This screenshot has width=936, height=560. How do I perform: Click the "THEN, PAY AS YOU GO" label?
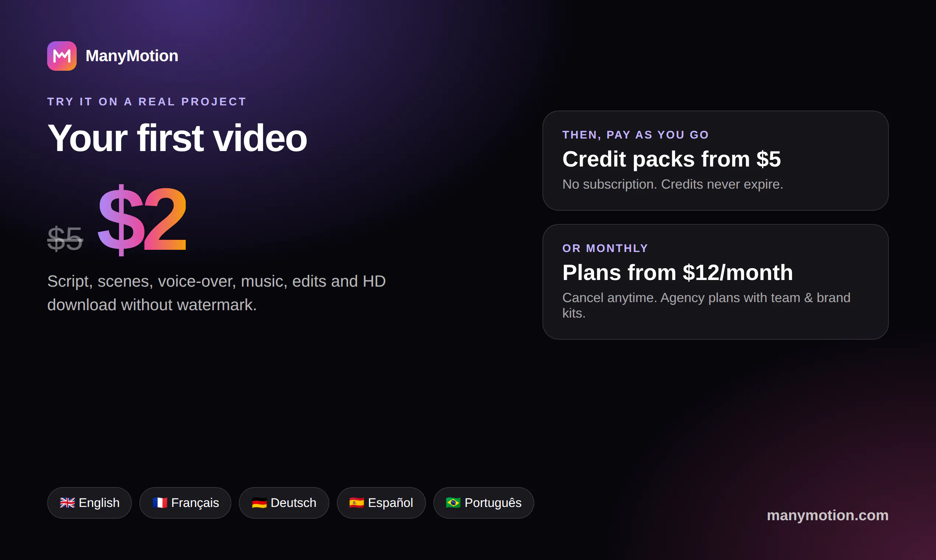pos(636,135)
